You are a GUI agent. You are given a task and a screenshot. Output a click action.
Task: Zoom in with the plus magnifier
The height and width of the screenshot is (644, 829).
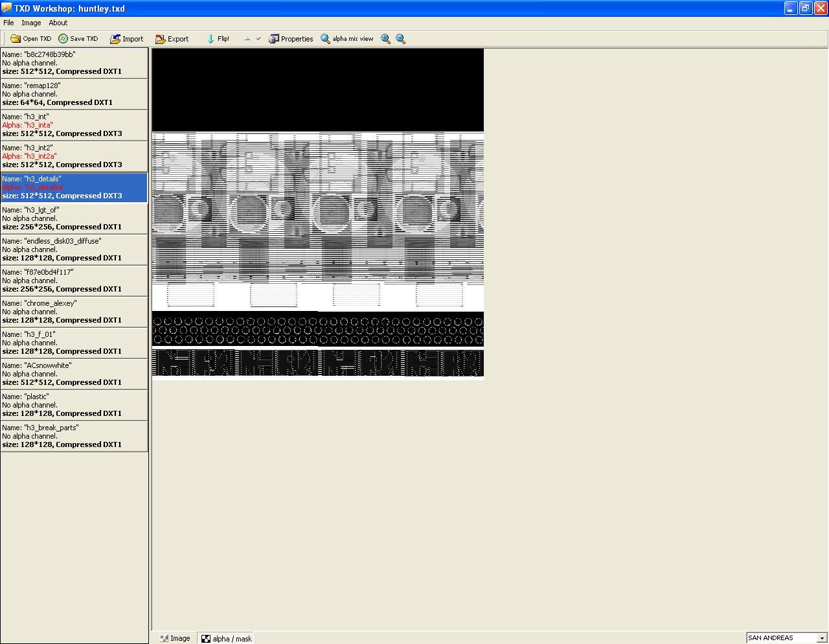click(x=386, y=39)
